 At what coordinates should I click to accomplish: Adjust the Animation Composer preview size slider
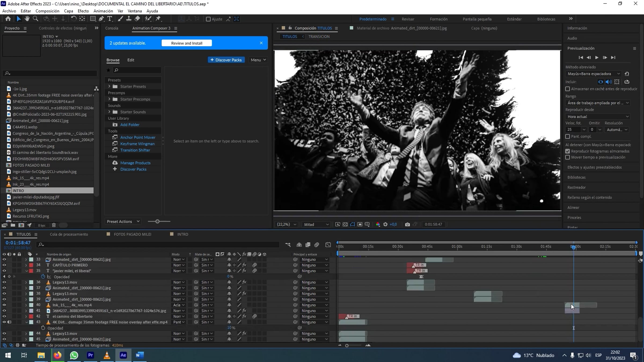click(158, 221)
